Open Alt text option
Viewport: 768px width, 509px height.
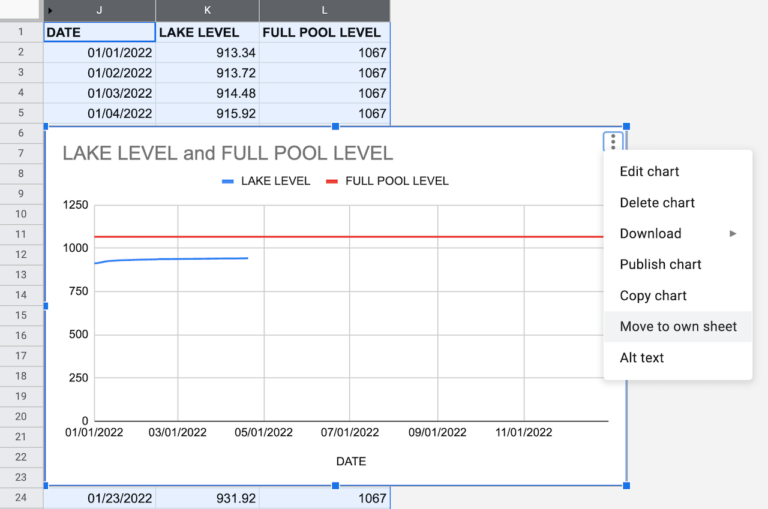(x=641, y=358)
